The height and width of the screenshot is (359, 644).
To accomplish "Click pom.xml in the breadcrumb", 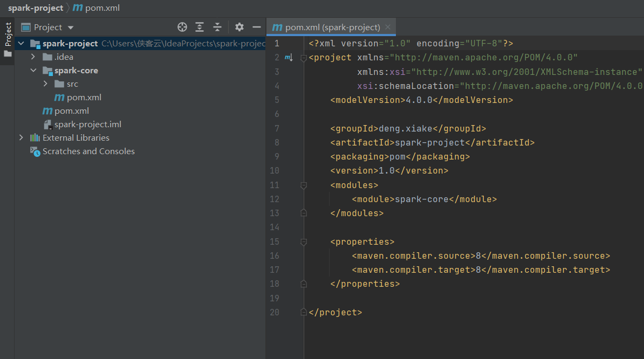I will 102,8.
